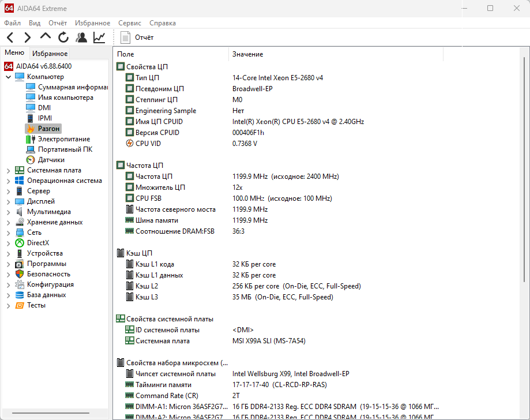
Task: Select Датчики sensors in the tree
Action: click(51, 160)
